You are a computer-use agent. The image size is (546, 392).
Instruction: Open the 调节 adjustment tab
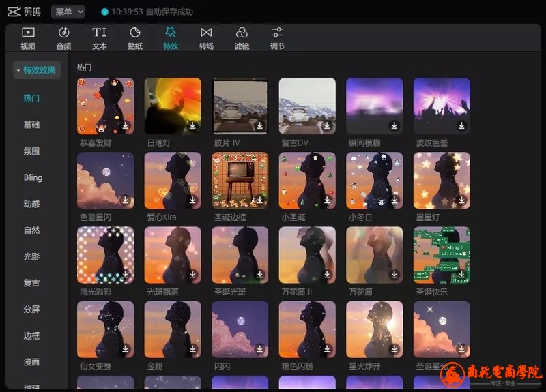(278, 38)
